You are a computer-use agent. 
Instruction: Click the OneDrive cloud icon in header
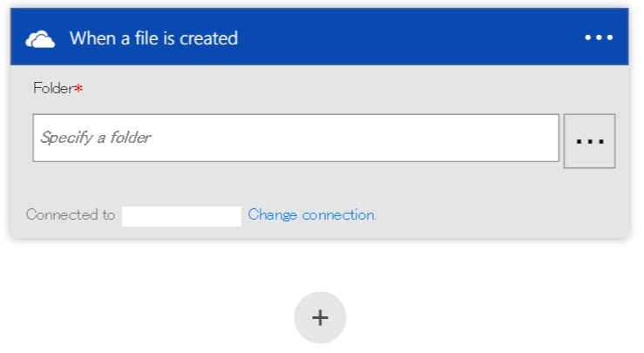coord(40,38)
